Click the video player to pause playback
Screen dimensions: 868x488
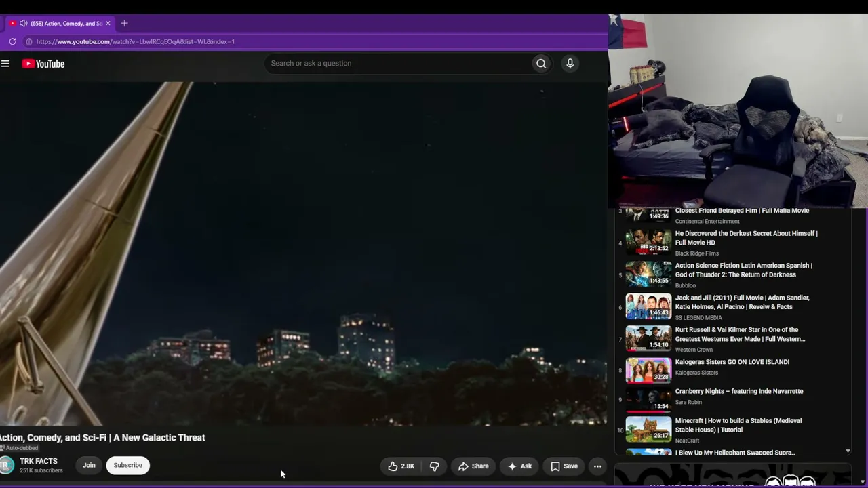click(x=303, y=253)
